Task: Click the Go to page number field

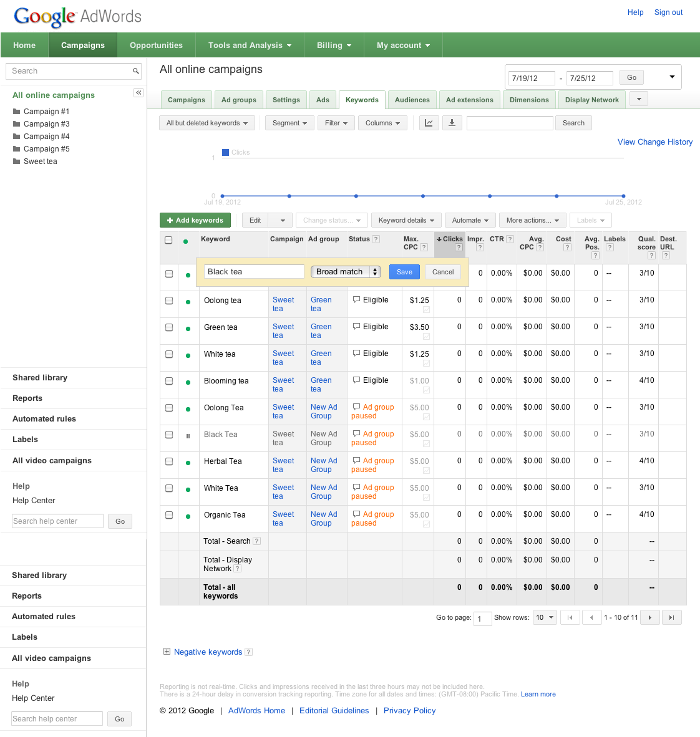Action: click(483, 618)
